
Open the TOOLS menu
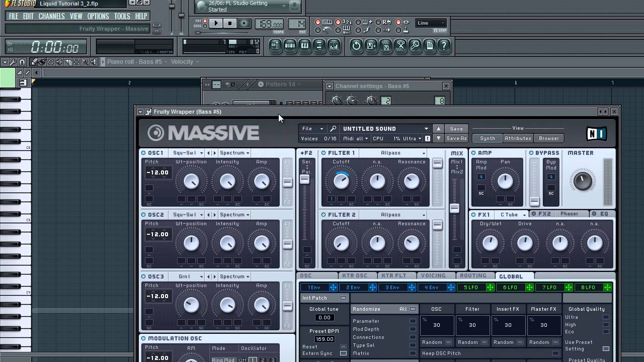coord(122,16)
